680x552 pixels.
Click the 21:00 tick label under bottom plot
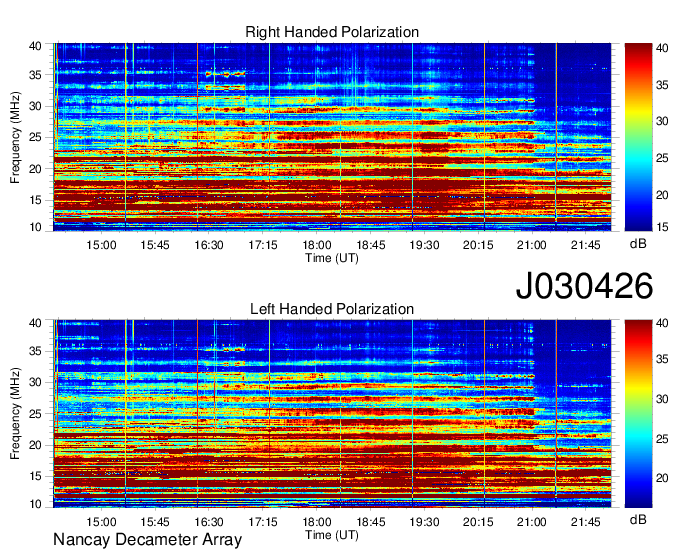[532, 522]
